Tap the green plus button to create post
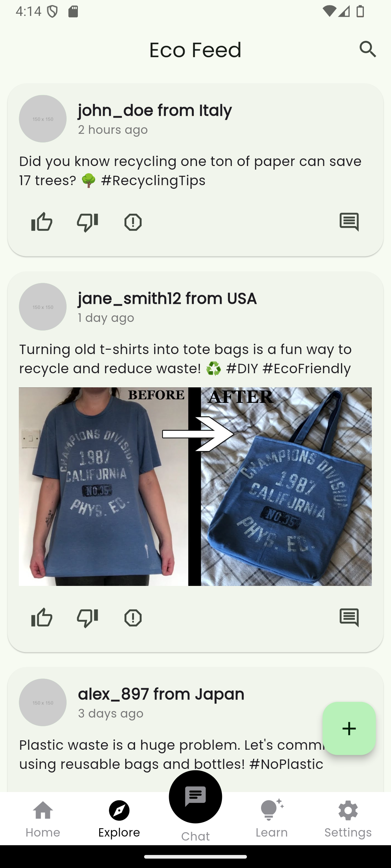This screenshot has width=391, height=868. pos(349,728)
